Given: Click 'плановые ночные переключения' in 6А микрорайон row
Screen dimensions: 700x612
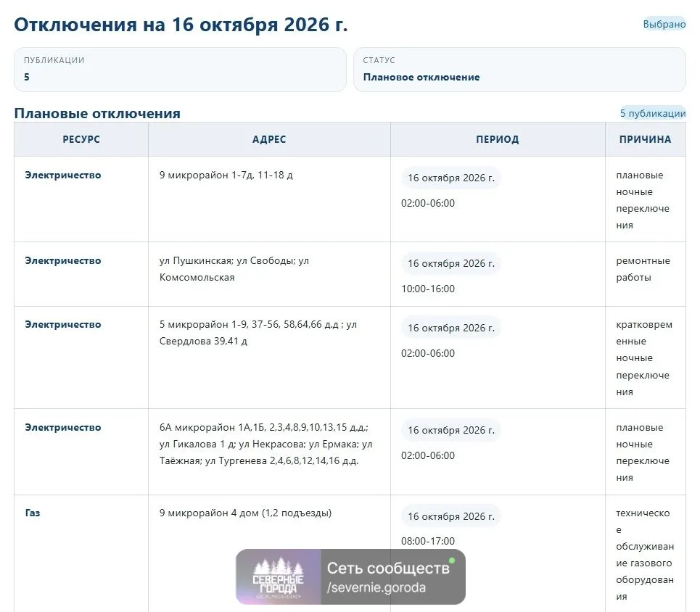Looking at the screenshot, I should point(643,452).
